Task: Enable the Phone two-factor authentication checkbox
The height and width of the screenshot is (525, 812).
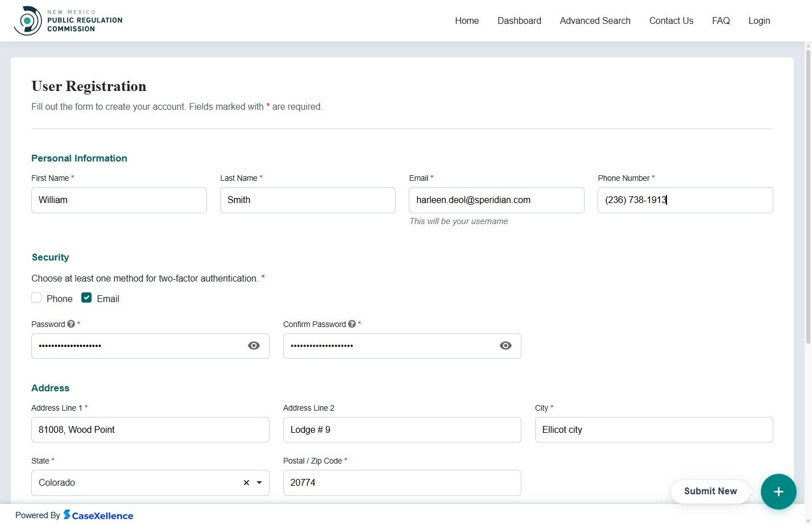Action: pyautogui.click(x=36, y=297)
